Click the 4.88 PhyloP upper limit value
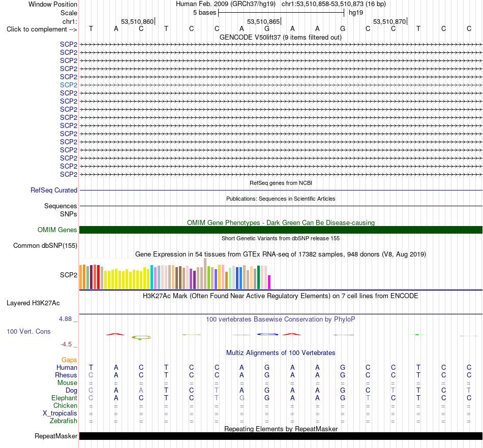483x448 pixels. point(65,319)
